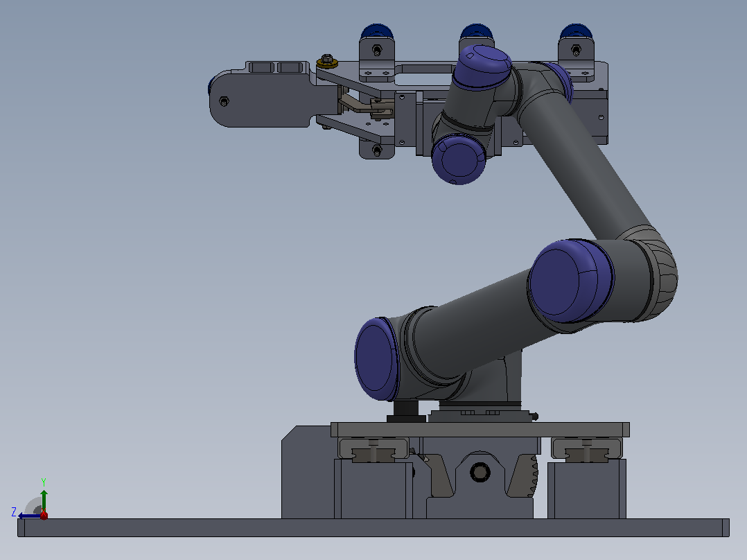Pick the rightmost blue roller on top bracket
Viewport: 747px width, 560px height.
pyautogui.click(x=576, y=32)
